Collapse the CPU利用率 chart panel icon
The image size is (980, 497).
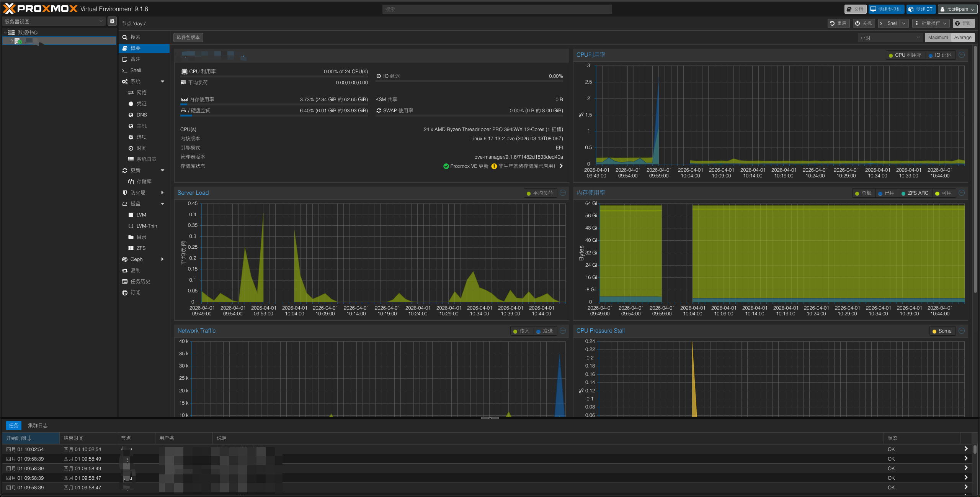pos(961,55)
